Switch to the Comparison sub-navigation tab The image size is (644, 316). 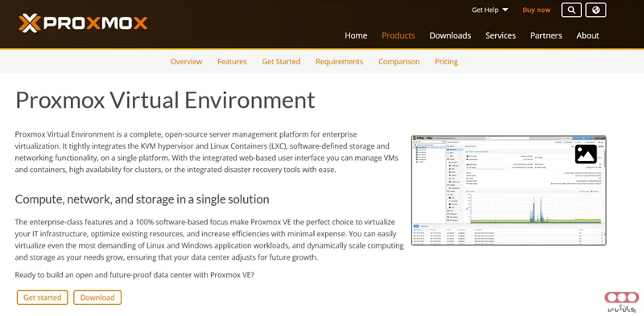point(398,62)
